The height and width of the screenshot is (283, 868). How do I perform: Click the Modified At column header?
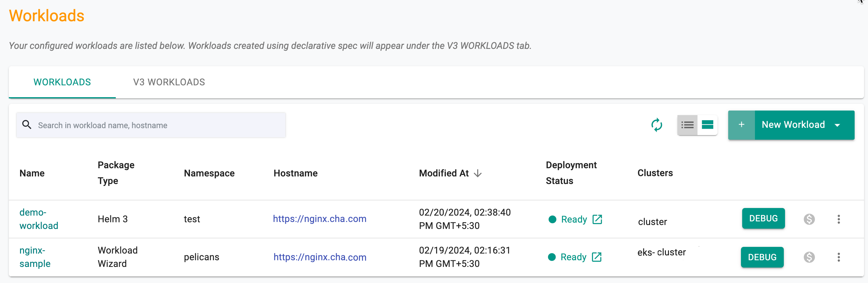444,173
